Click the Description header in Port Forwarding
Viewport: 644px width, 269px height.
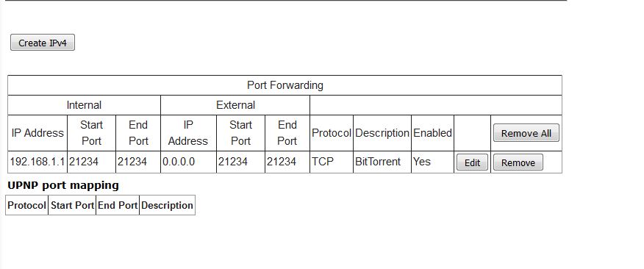pos(382,133)
